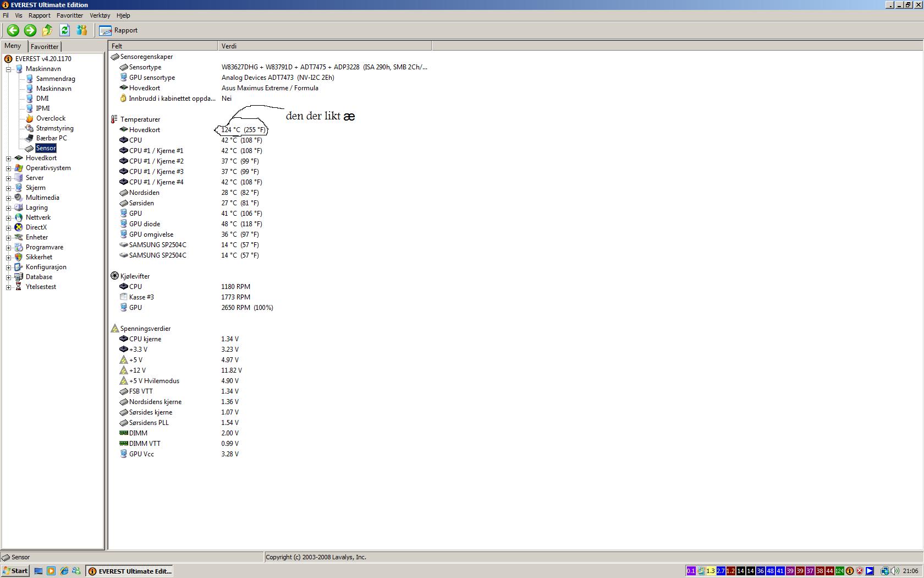Image resolution: width=924 pixels, height=578 pixels.
Task: Switch to the Meny tab
Action: tap(13, 46)
